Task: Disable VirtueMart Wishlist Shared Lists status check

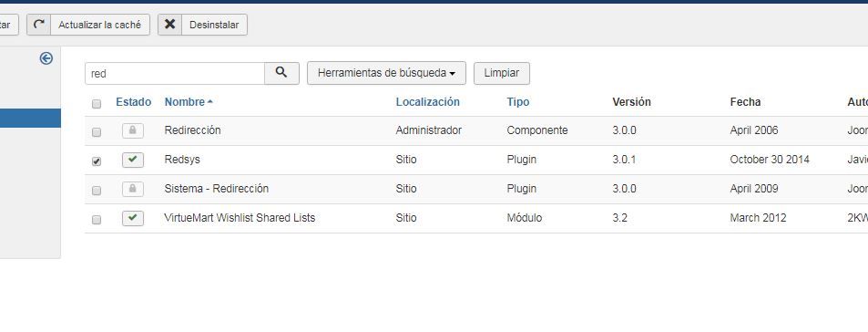Action: tap(133, 218)
